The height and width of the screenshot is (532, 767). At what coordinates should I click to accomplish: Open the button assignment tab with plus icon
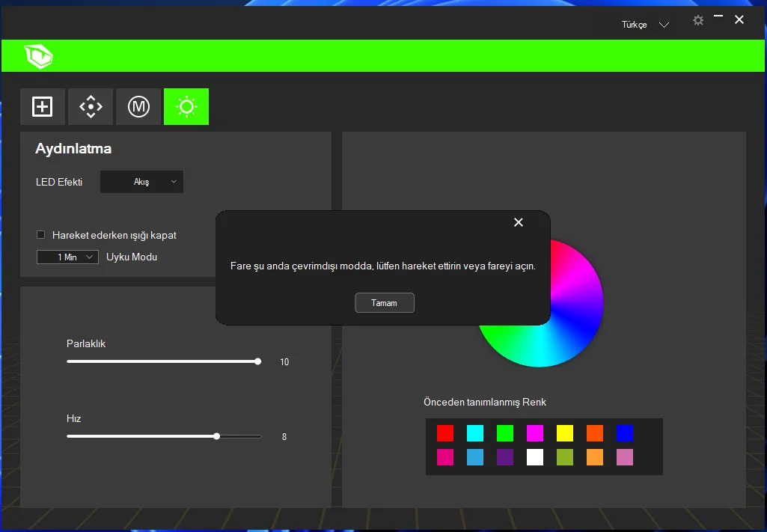click(x=43, y=106)
